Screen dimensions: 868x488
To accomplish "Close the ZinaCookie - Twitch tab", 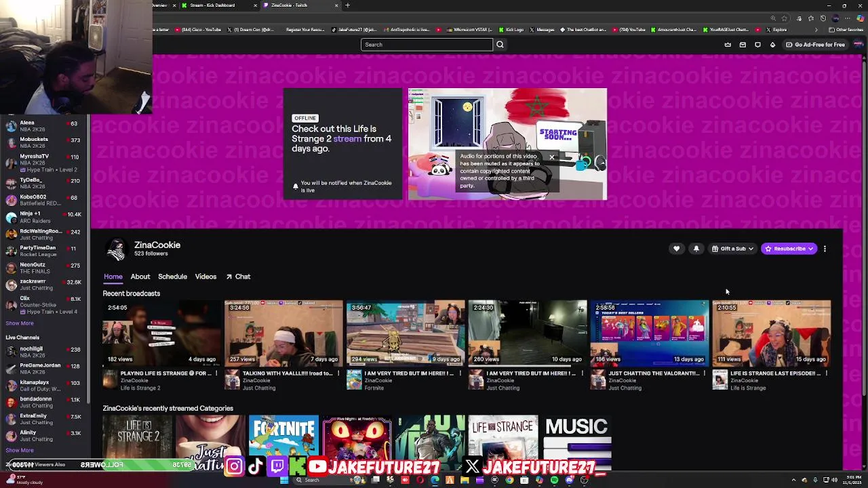I will (x=336, y=5).
